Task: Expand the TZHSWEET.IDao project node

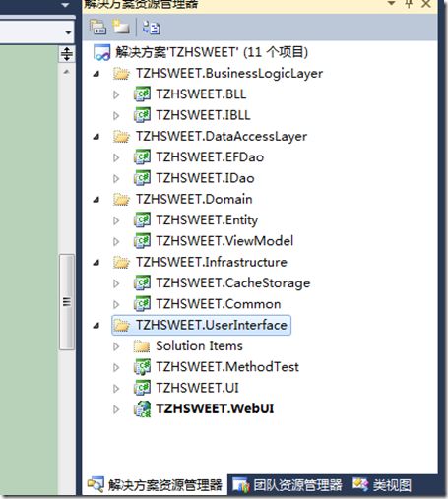Action: point(116,179)
